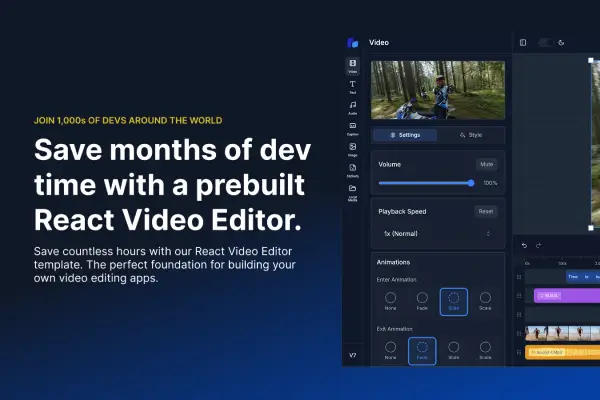Switch to the Settings tab
600x400 pixels.
[405, 135]
